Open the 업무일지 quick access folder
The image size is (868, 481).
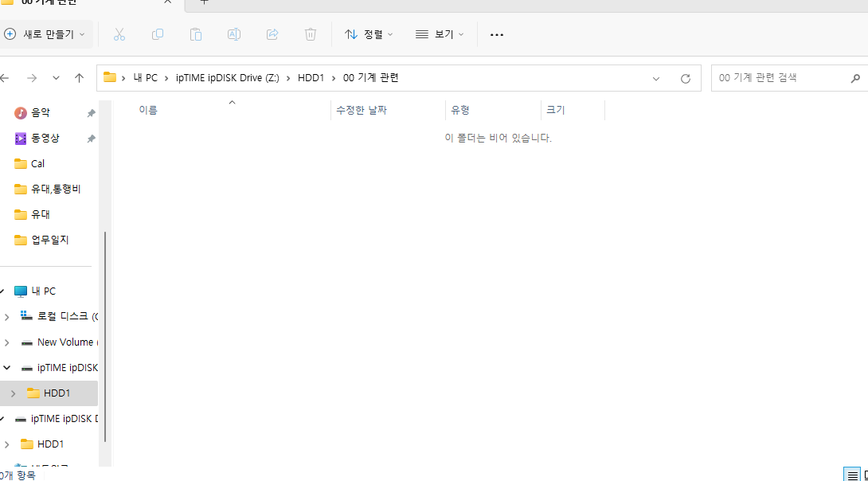point(50,240)
